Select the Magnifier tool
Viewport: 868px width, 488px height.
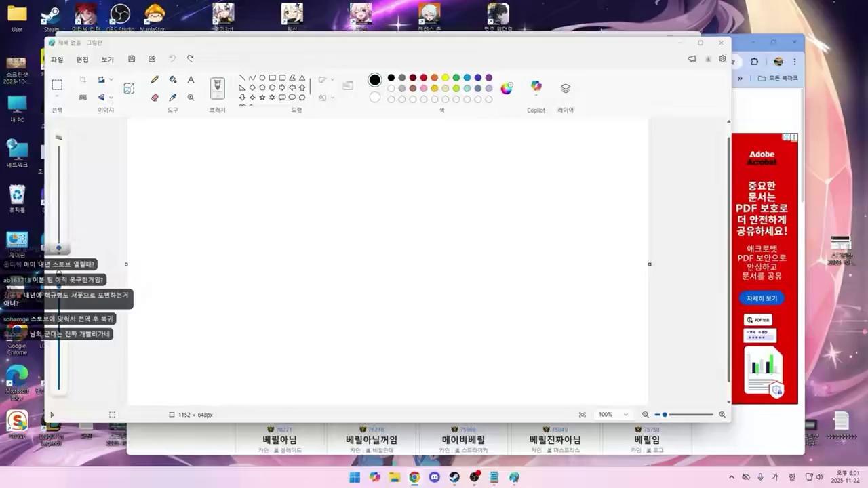[191, 98]
